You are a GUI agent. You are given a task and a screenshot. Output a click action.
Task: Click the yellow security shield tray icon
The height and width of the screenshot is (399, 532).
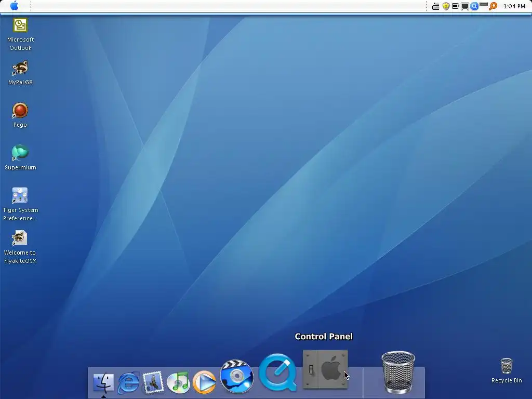[446, 6]
